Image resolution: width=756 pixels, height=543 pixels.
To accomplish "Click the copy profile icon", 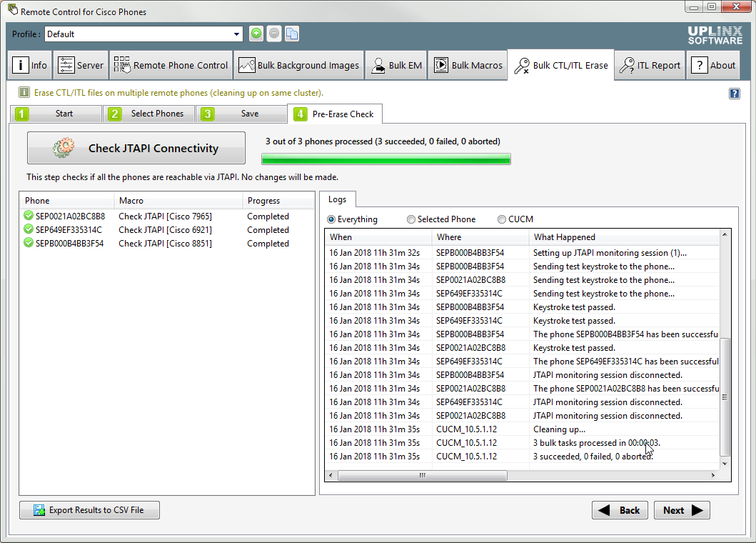I will point(292,34).
